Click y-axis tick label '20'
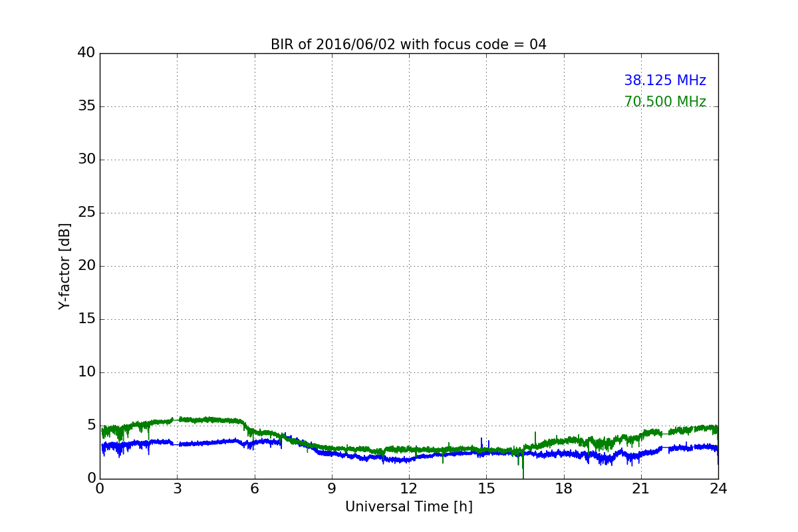This screenshot has width=798, height=532. tap(86, 266)
